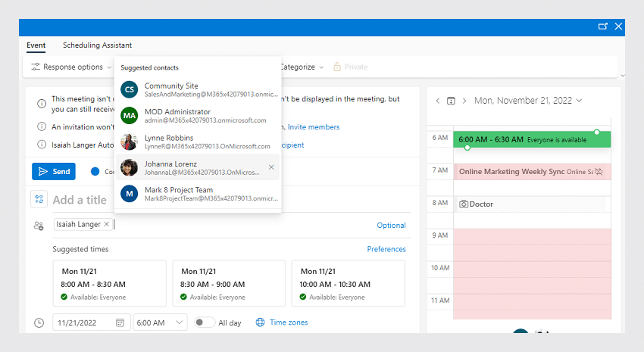Pop out the event window
The image size is (644, 352).
602,26
